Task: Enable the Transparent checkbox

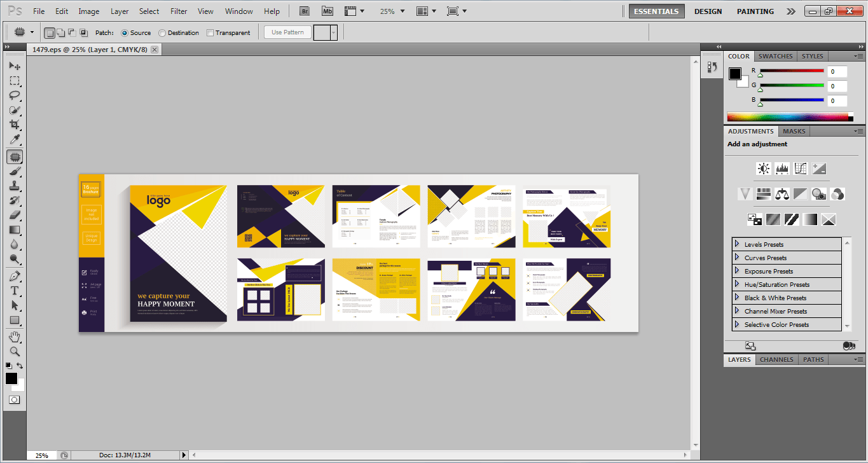Action: tap(210, 33)
